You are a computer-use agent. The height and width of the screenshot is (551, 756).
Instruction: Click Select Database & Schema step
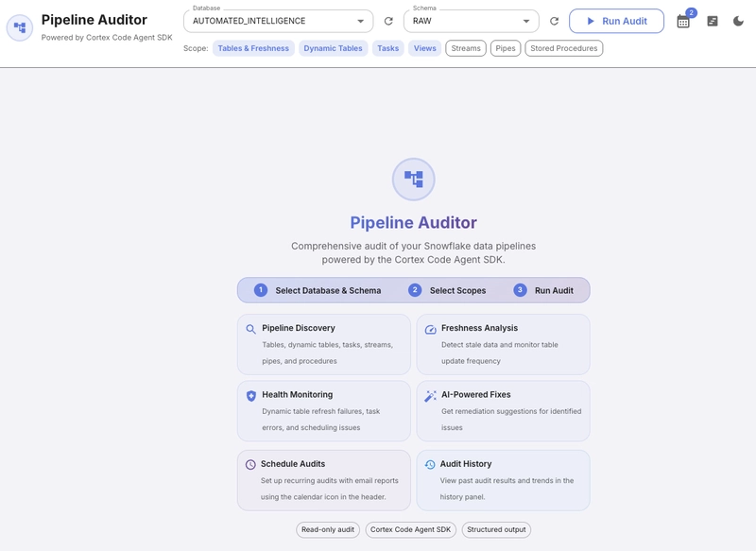tap(328, 291)
